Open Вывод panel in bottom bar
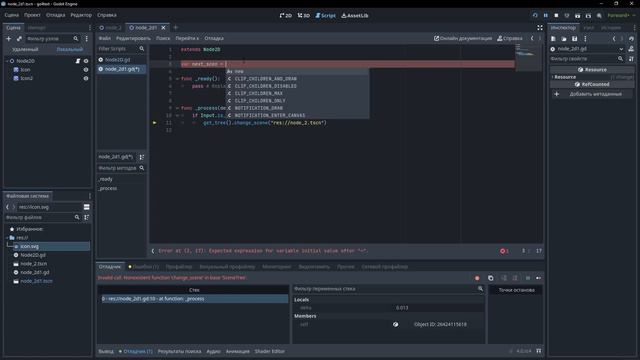The height and width of the screenshot is (360, 640). [106, 351]
